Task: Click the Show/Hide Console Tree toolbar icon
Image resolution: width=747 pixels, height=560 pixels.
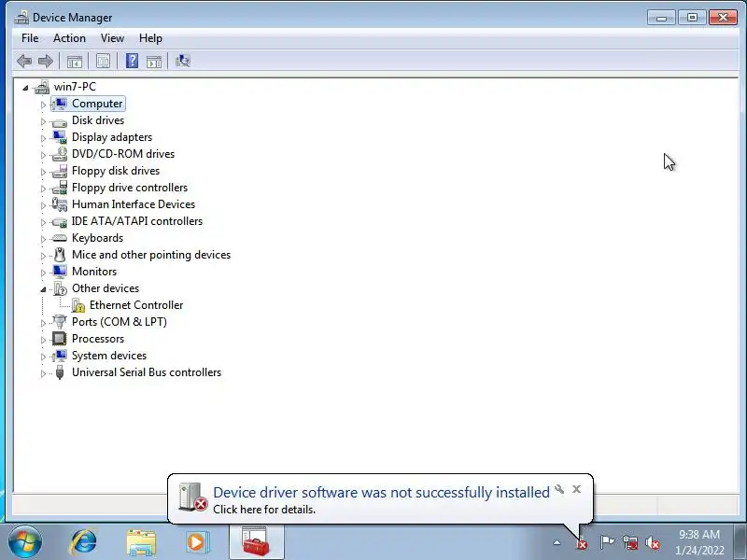Action: tap(75, 61)
